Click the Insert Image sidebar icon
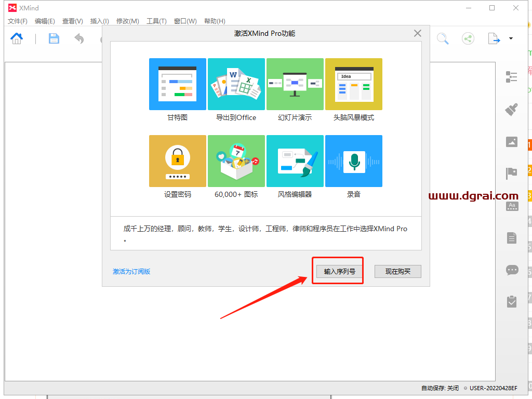This screenshot has width=532, height=399. pos(512,141)
